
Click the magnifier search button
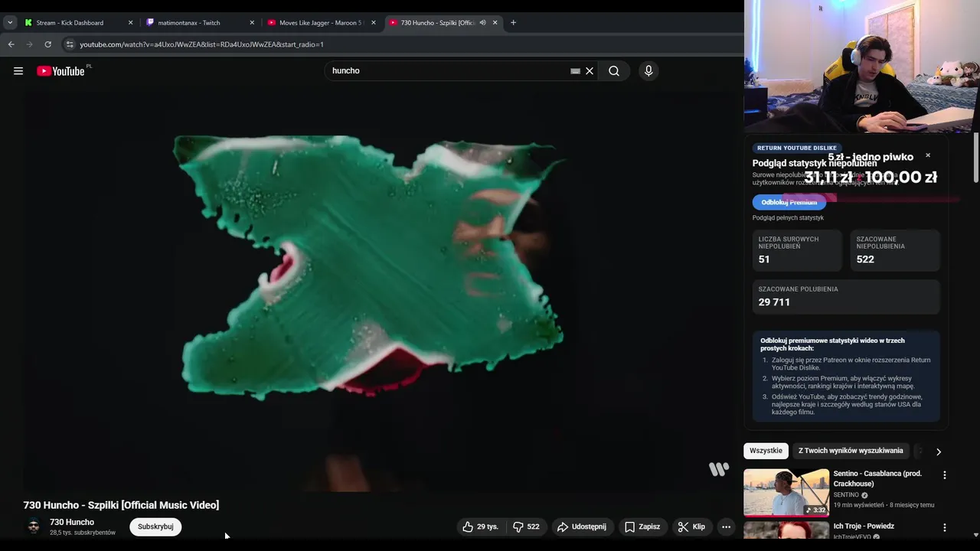pyautogui.click(x=614, y=71)
